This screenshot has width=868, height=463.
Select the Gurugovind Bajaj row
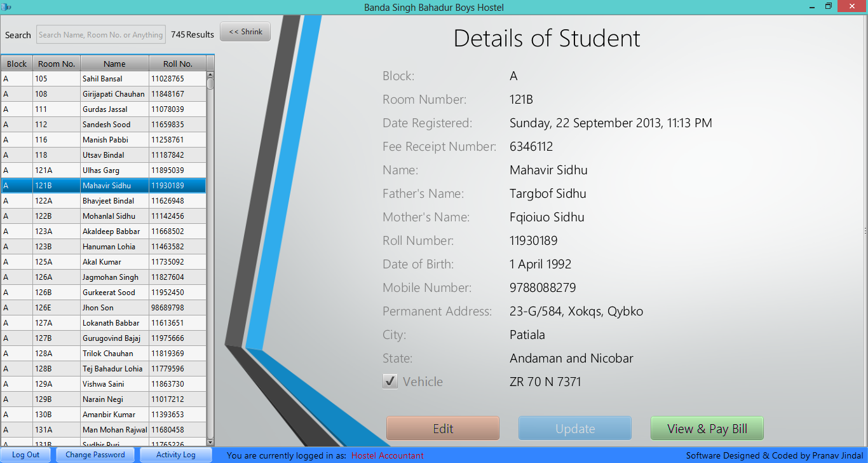[104, 338]
